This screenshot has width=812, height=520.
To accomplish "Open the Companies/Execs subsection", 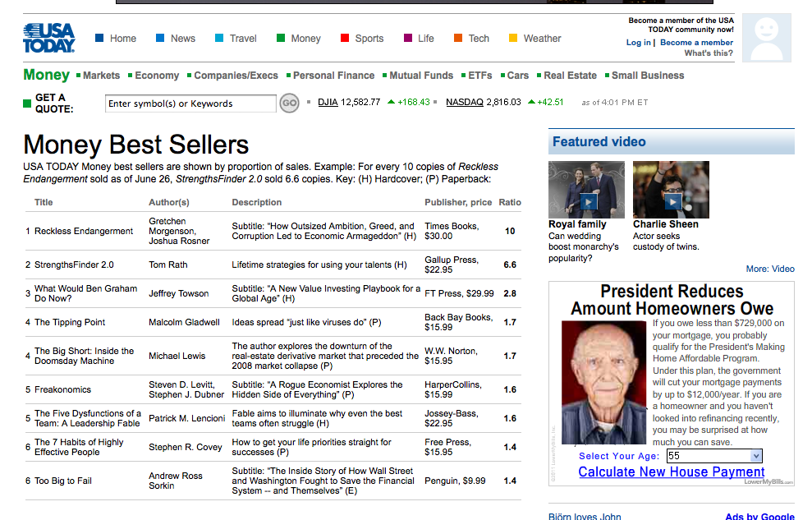I will click(x=236, y=76).
